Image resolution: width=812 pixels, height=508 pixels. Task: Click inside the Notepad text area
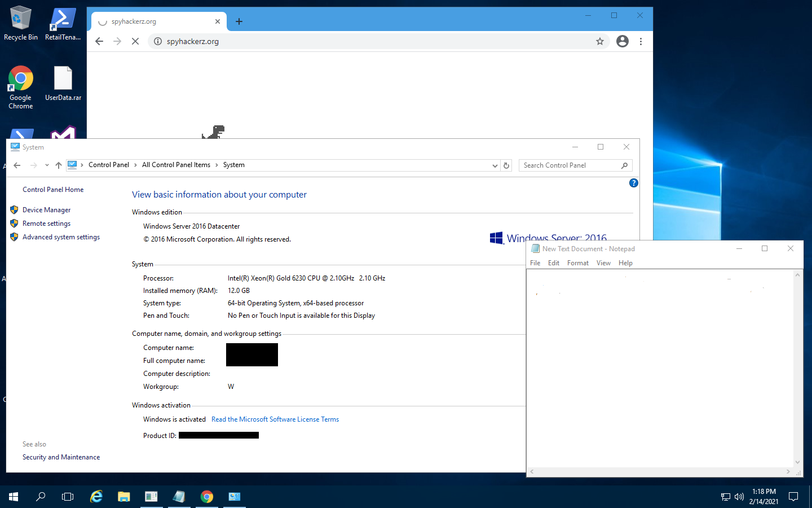click(x=660, y=368)
